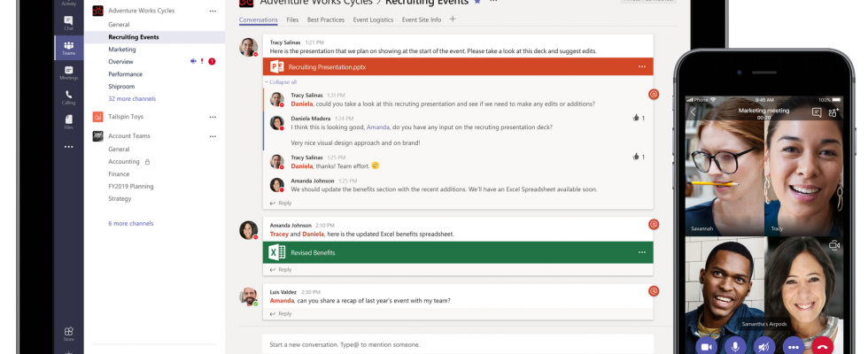Open the Event Logistics tab
Viewport: 868px width, 354px height.
[x=373, y=19]
